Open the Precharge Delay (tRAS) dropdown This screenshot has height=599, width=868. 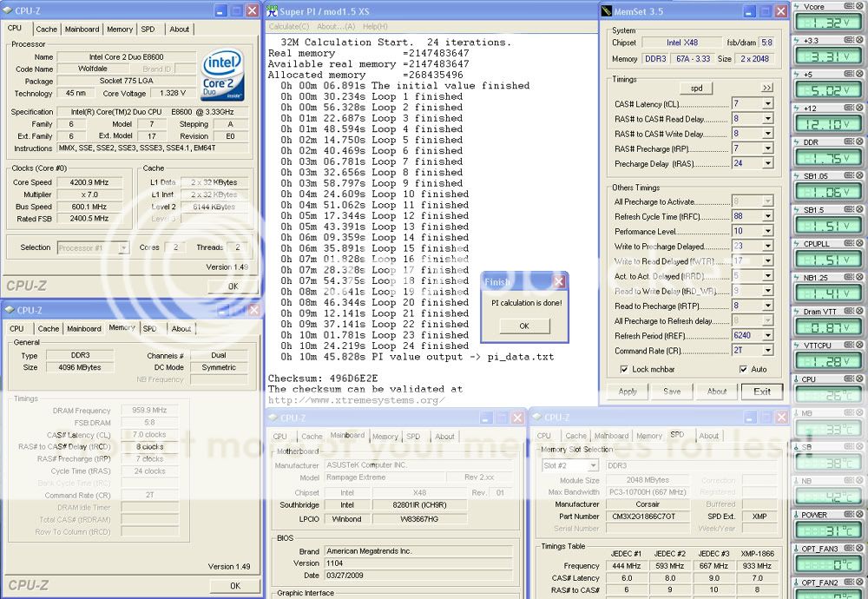pyautogui.click(x=768, y=163)
